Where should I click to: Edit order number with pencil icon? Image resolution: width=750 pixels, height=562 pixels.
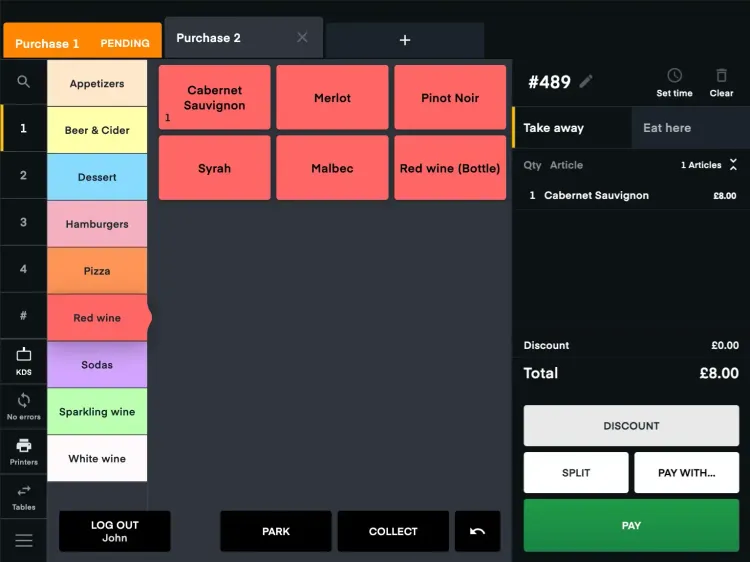(586, 82)
